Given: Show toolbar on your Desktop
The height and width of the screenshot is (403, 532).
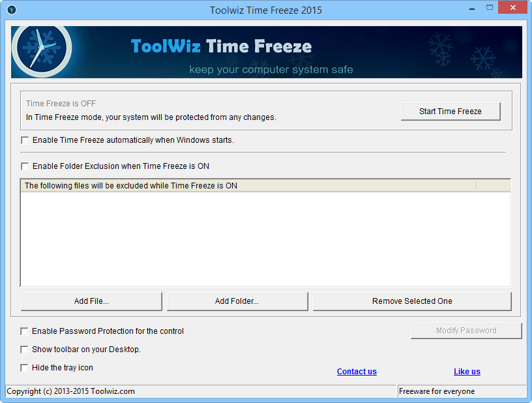Looking at the screenshot, I should point(25,349).
